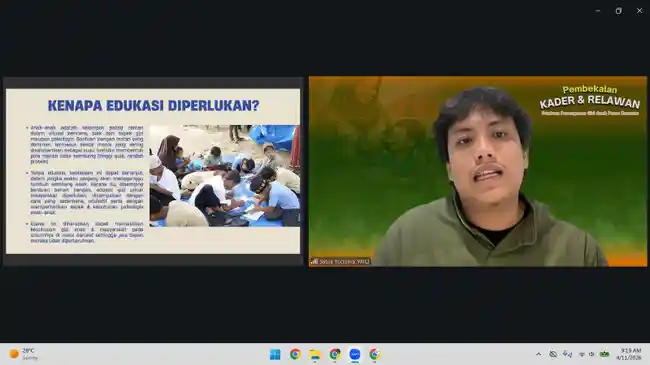Open Chrome icon next to Start button
Image resolution: width=650 pixels, height=365 pixels.
point(295,354)
